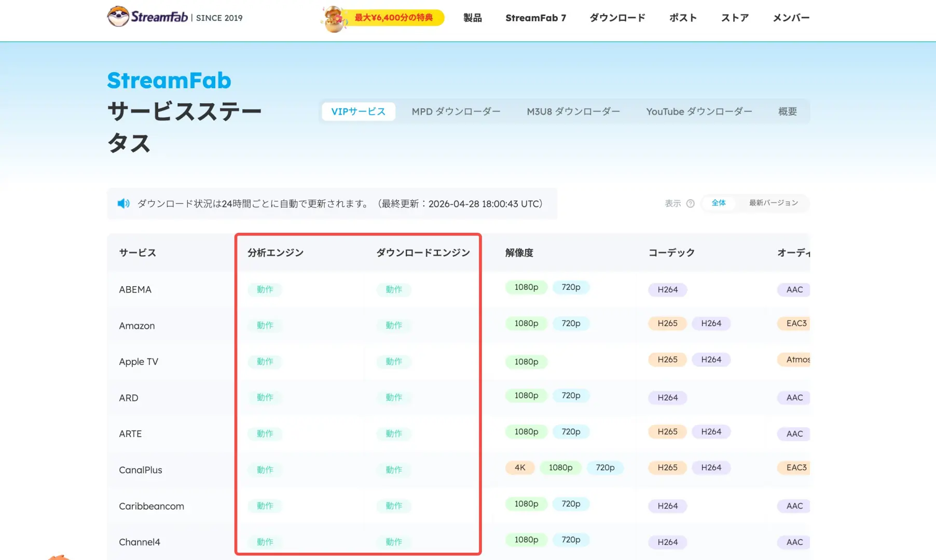Click the help question mark beside 表示
This screenshot has height=560, width=936.
point(690,204)
